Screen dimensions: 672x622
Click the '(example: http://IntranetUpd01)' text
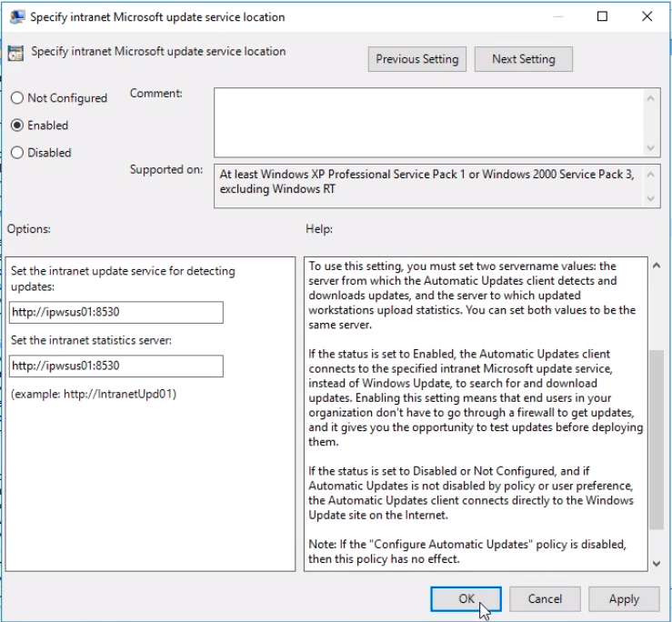click(94, 394)
